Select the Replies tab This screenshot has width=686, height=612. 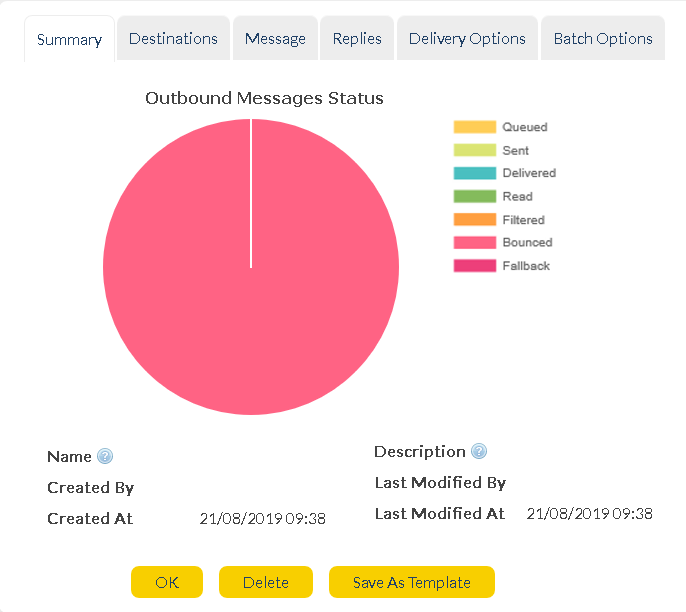click(x=357, y=39)
